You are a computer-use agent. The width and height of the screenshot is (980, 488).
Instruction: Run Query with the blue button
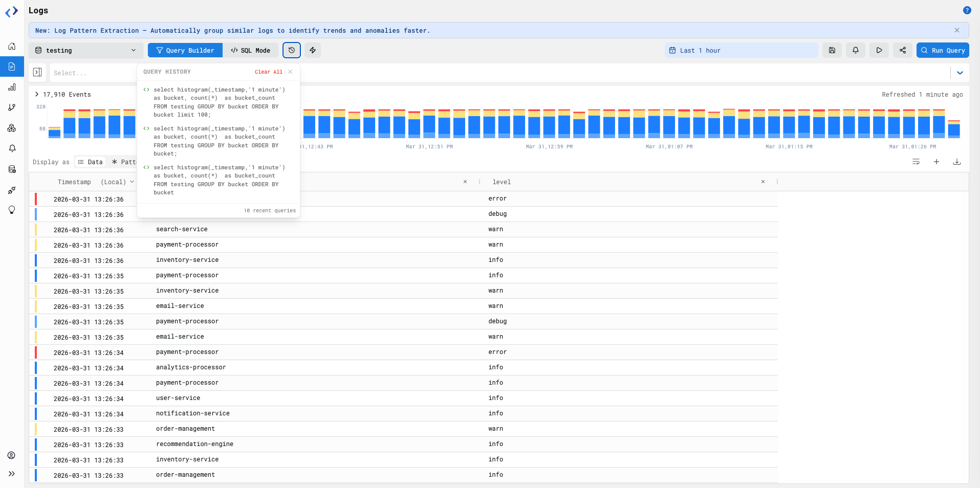pos(942,50)
